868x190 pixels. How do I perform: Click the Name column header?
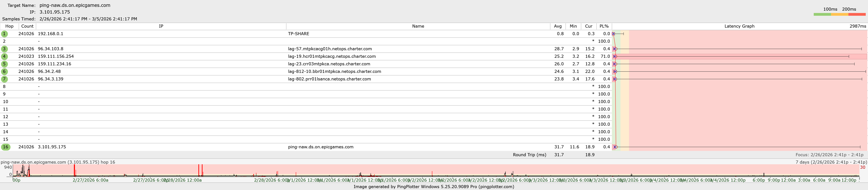[x=418, y=26]
